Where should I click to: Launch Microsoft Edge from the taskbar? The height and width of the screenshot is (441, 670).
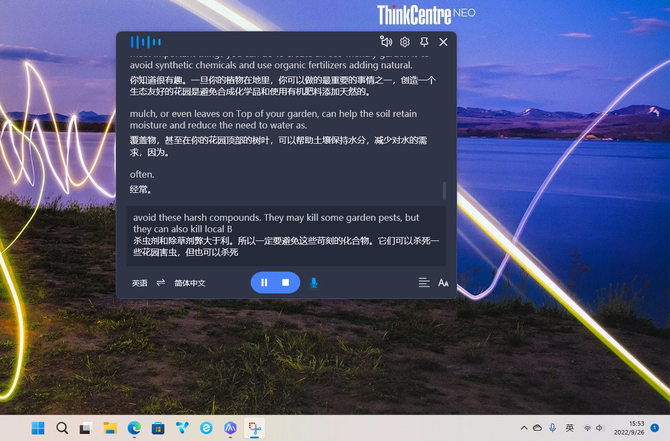(134, 428)
